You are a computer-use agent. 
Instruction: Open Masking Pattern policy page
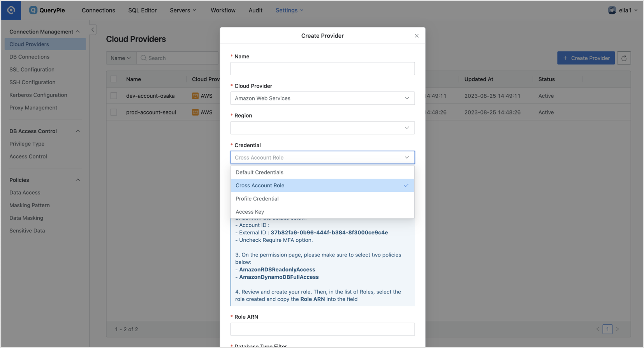point(30,205)
